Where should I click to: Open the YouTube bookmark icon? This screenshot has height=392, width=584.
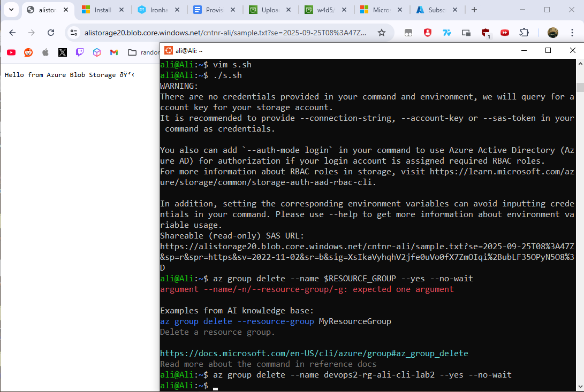[x=11, y=52]
